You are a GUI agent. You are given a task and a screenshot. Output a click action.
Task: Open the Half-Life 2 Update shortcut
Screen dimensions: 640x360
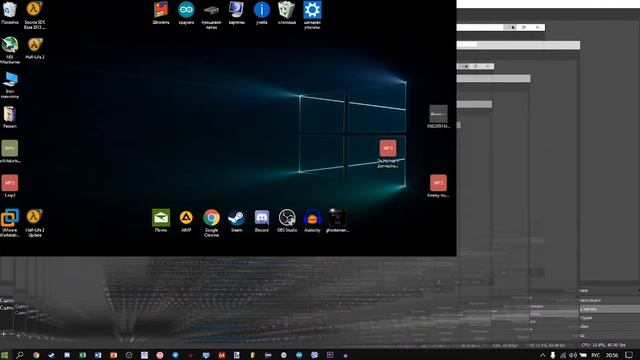point(35,222)
